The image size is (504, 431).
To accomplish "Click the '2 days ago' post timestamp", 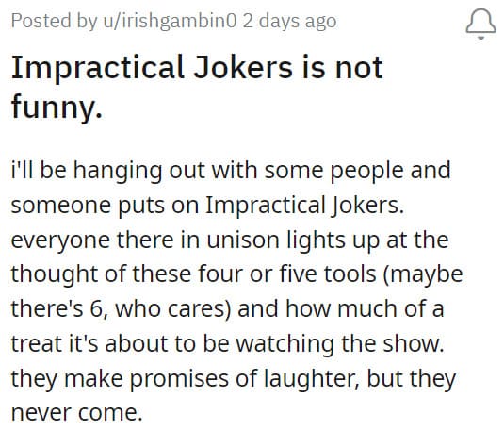I will (x=289, y=22).
